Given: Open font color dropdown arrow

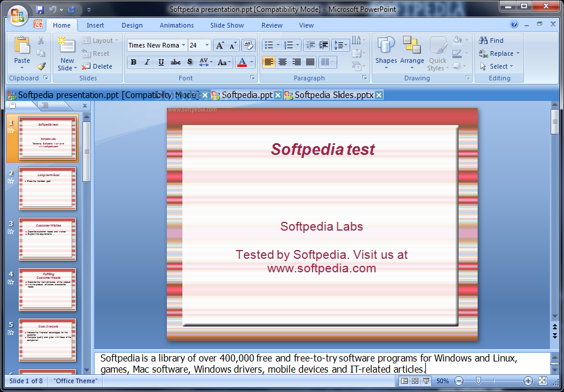Looking at the screenshot, I should 251,62.
